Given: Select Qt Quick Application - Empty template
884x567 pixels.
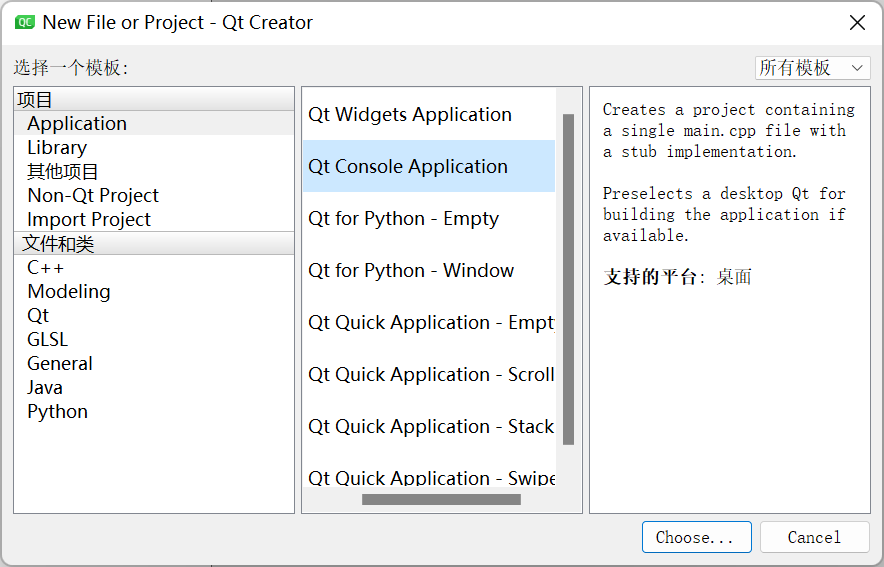Looking at the screenshot, I should [429, 322].
